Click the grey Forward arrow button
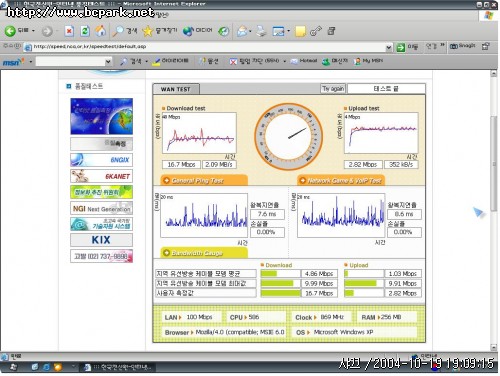This screenshot has height=376, width=500. [47, 31]
